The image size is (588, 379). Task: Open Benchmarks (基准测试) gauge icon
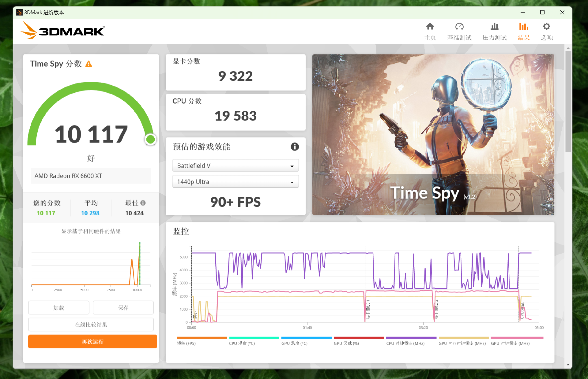tap(459, 27)
